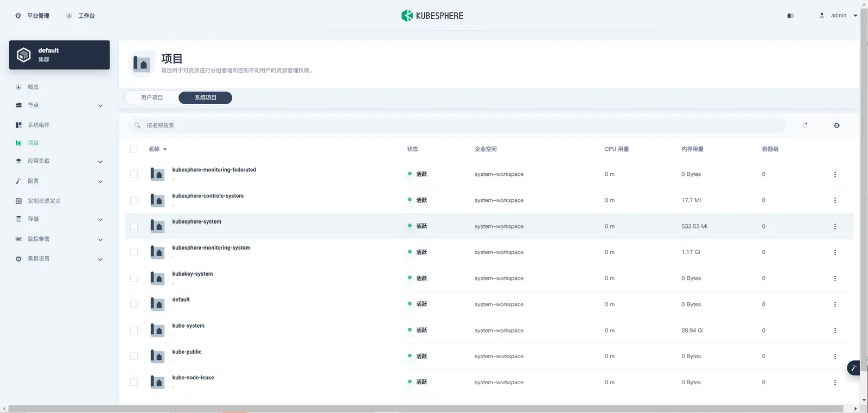
Task: Open actions menu for kubekey-system
Action: (835, 278)
